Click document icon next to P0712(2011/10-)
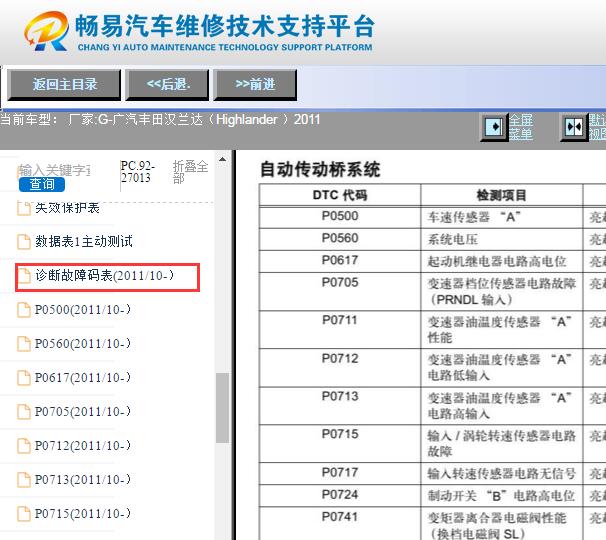 click(x=24, y=446)
